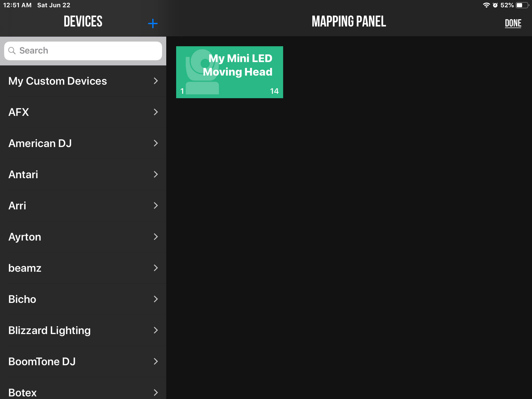Tap the Search devices field
The image size is (532, 399).
[83, 51]
